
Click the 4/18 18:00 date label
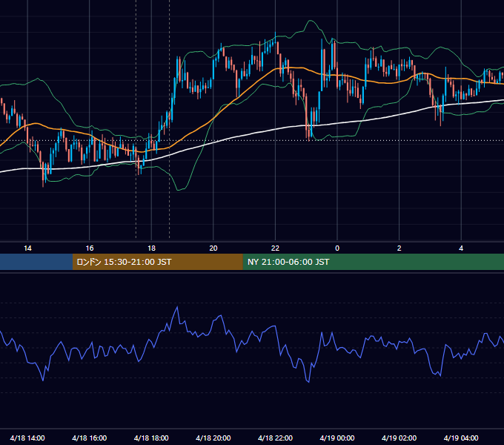click(151, 438)
